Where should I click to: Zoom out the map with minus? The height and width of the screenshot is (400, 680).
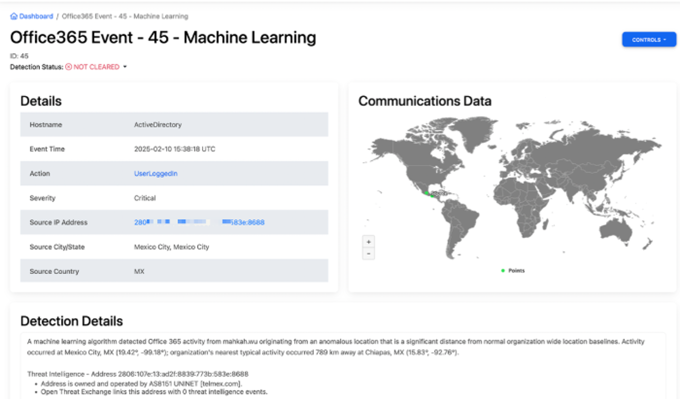tap(369, 254)
